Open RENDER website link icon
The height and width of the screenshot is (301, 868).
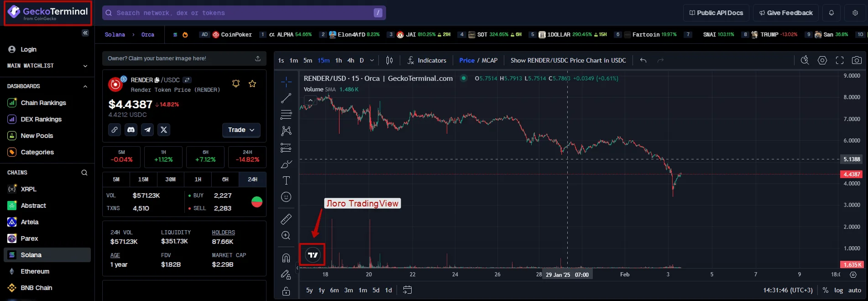click(115, 130)
